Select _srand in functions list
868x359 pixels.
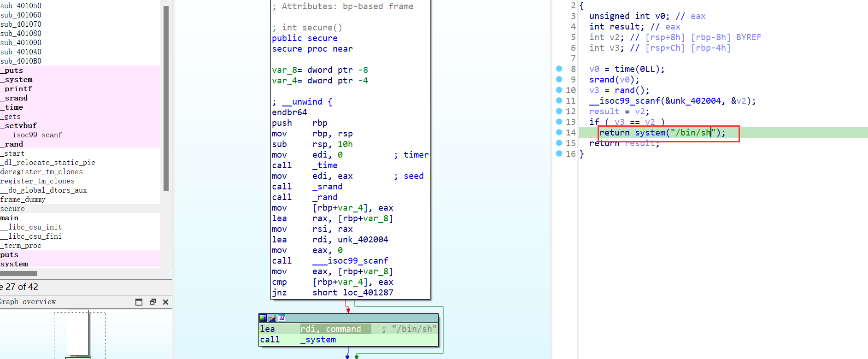[80, 98]
